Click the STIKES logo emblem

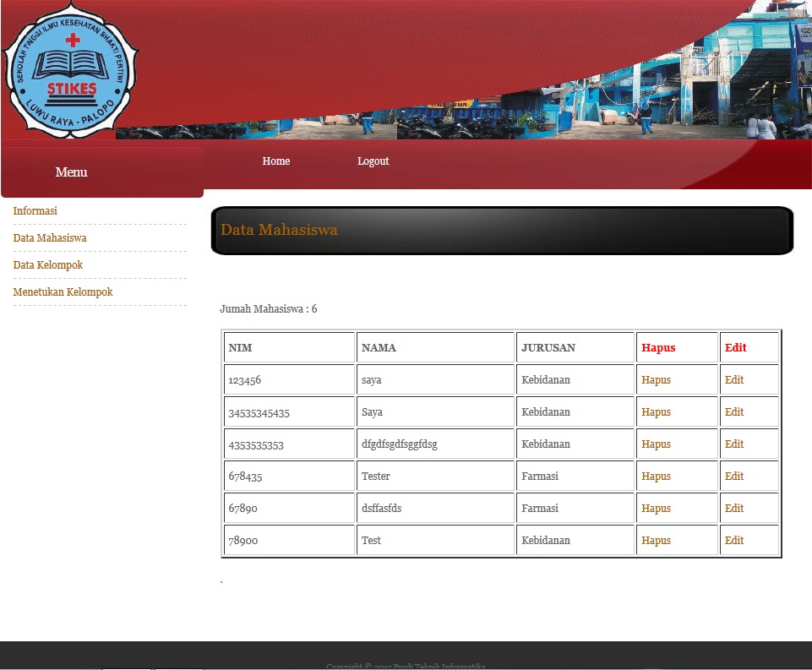71,71
